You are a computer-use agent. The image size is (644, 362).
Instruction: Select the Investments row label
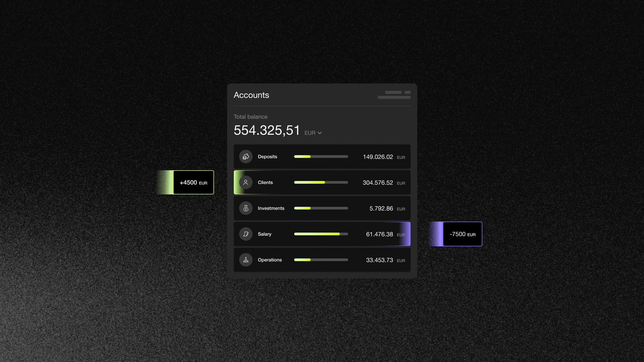coord(271,208)
